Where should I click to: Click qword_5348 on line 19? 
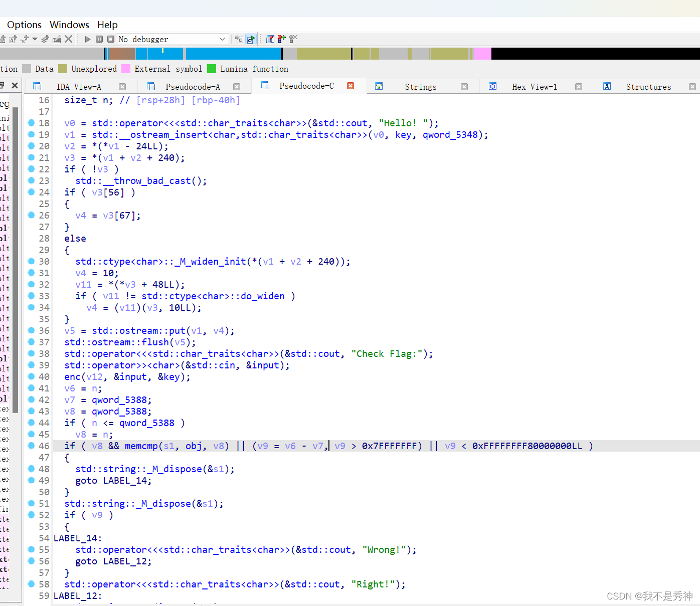tap(450, 135)
